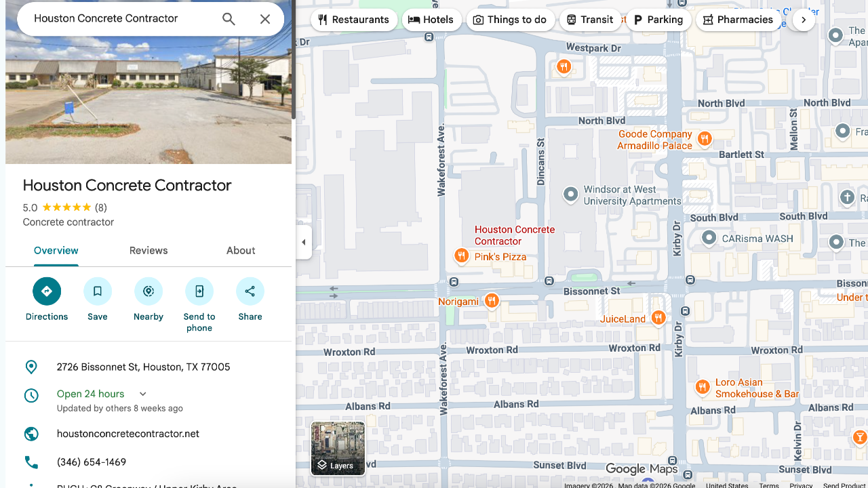Select the Pharmacies filter chip

(x=738, y=20)
